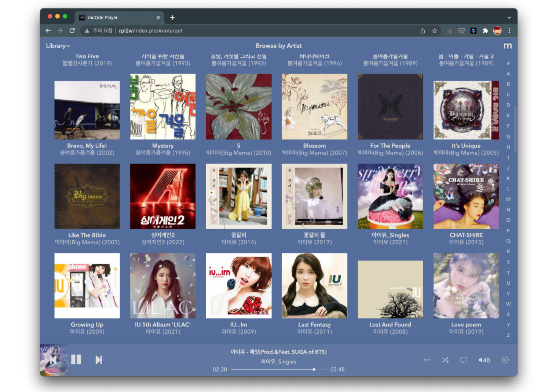
Task: Open the Chrome three-dot menu
Action: pos(509,31)
